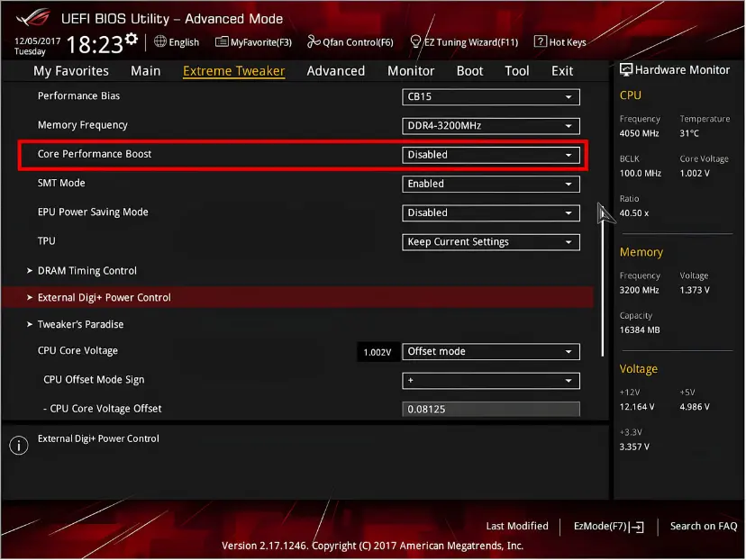Click the Last Modified button
This screenshot has width=746, height=560.
coord(517,526)
